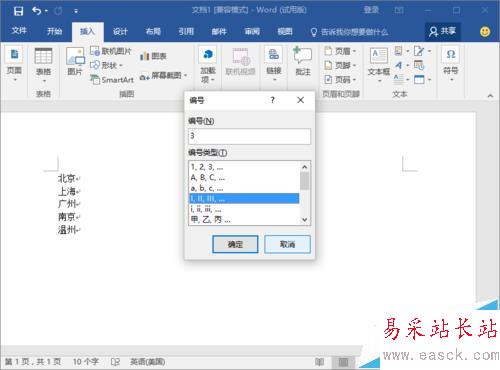
Task: Click the Date and Time icon
Action: (419, 65)
